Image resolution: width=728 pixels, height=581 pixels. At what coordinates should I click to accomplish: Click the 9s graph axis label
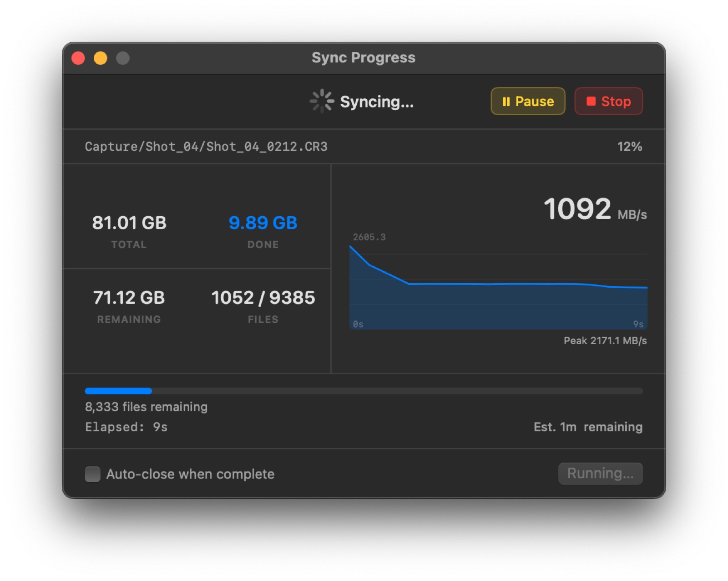638,324
